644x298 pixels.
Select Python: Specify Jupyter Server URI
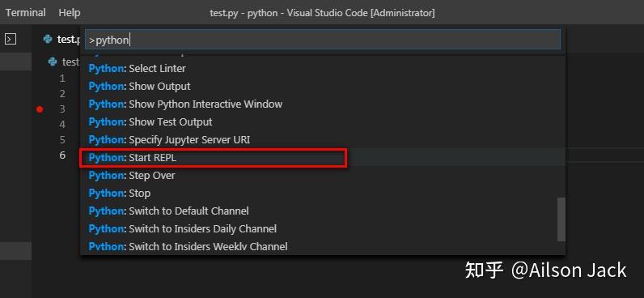click(323, 140)
